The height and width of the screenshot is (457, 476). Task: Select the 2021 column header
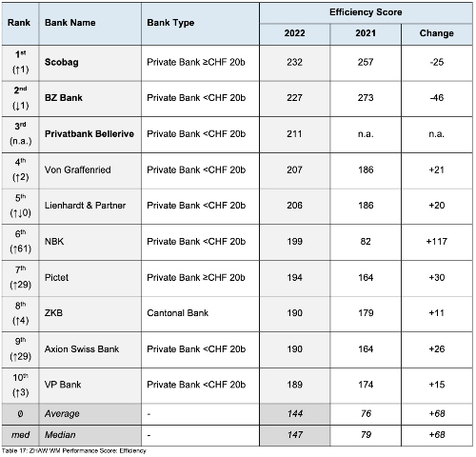point(366,33)
